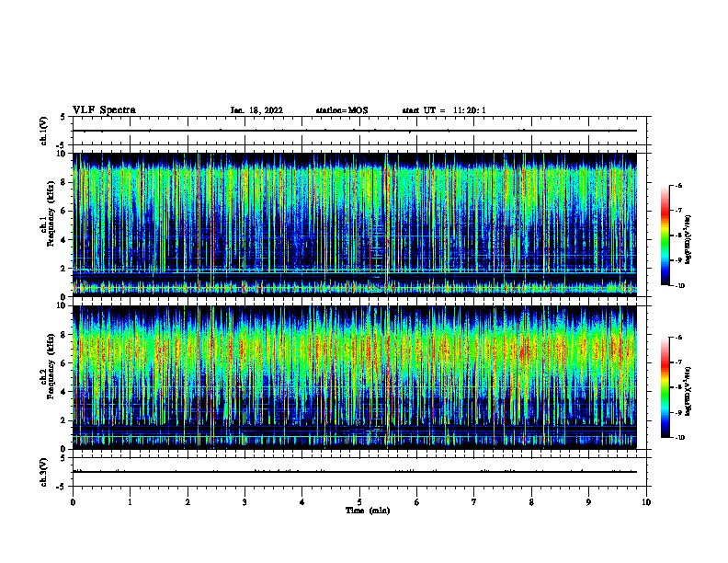Click the ch.1(V) axis label
Viewport: 728px width, 563px height.
point(43,131)
